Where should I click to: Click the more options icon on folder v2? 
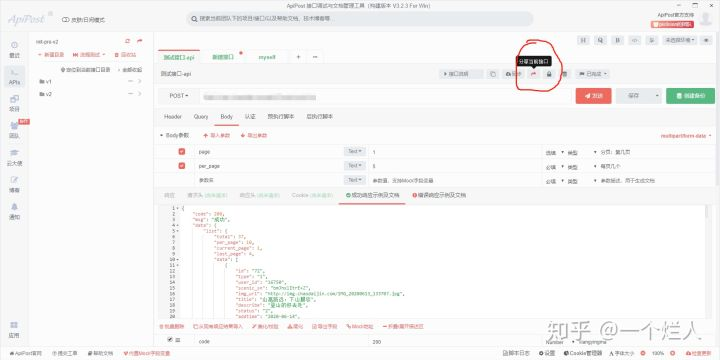(x=130, y=94)
